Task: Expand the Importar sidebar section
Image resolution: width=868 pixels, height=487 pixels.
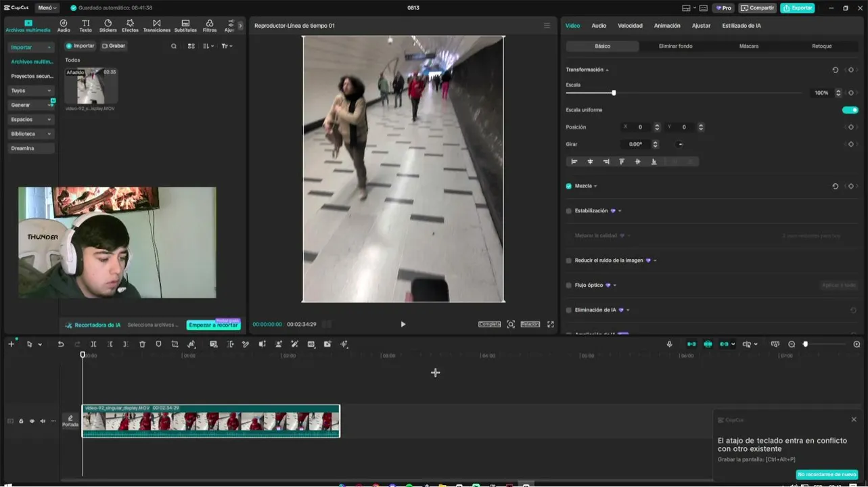Action: click(x=31, y=47)
